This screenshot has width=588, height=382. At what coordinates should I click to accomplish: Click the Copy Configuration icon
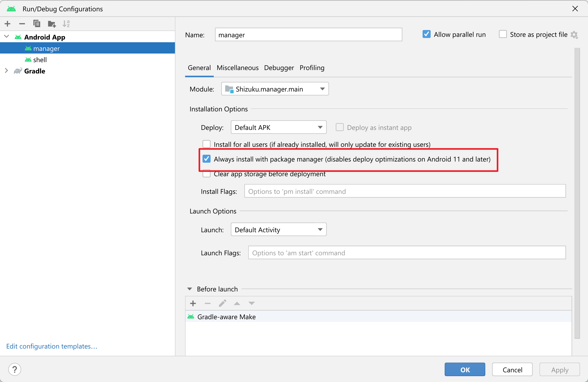(37, 24)
